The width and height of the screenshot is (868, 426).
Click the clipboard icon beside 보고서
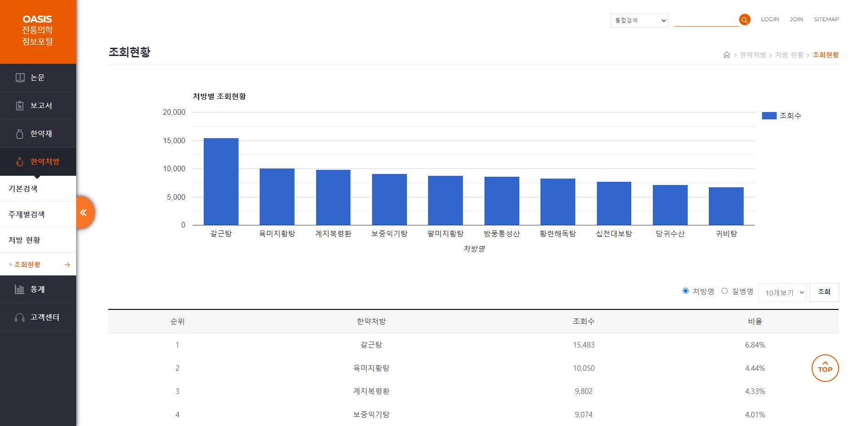pyautogui.click(x=20, y=106)
